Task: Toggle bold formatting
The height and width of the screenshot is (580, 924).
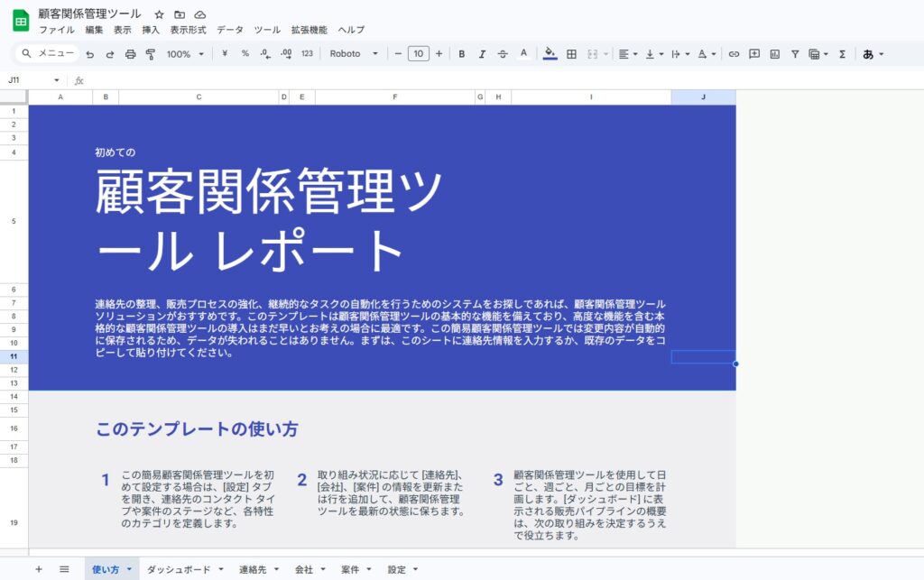Action: tap(462, 54)
